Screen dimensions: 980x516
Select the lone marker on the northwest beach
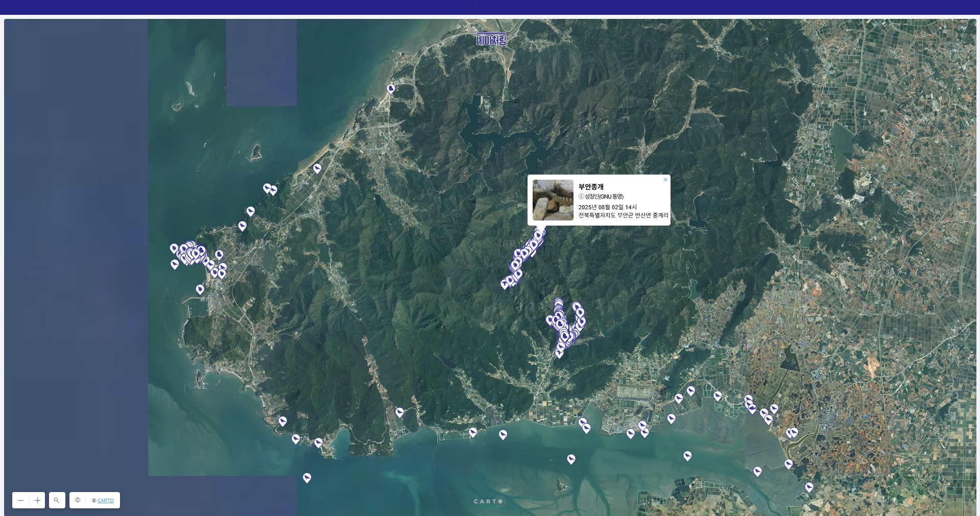[x=317, y=169]
